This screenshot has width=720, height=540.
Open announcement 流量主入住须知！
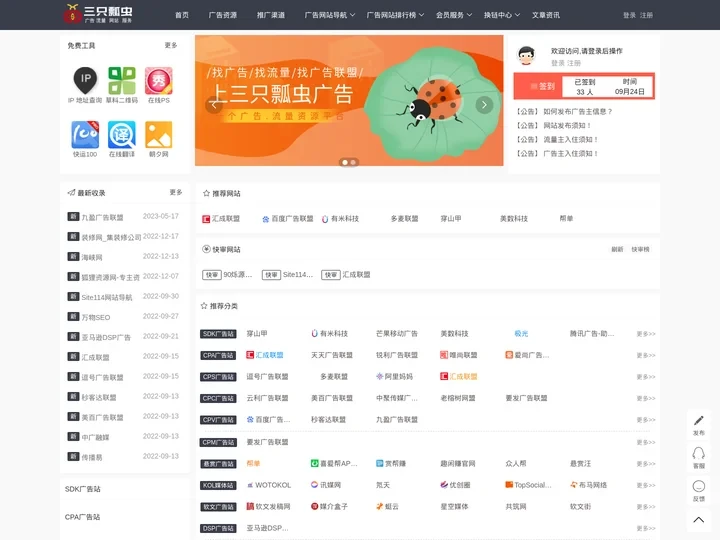coord(571,140)
